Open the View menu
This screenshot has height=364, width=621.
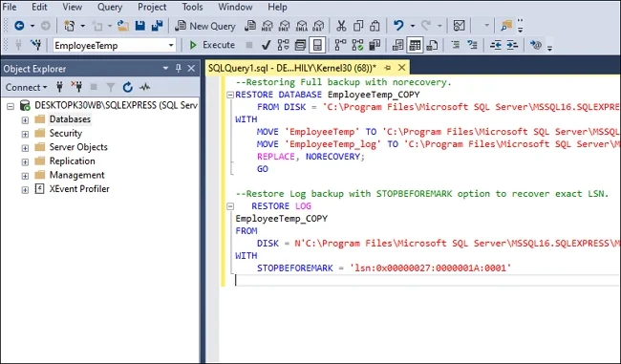72,7
